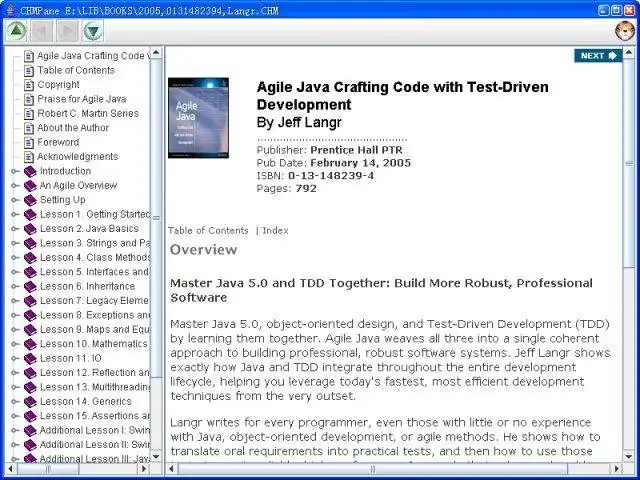Click the tree panel scroll-up arrow
This screenshot has height=480, width=640.
pos(156,53)
